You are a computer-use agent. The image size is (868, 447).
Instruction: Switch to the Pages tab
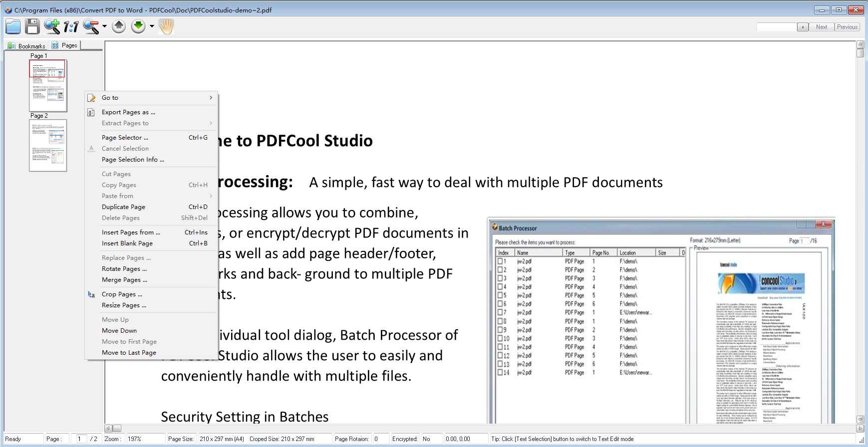click(x=64, y=45)
